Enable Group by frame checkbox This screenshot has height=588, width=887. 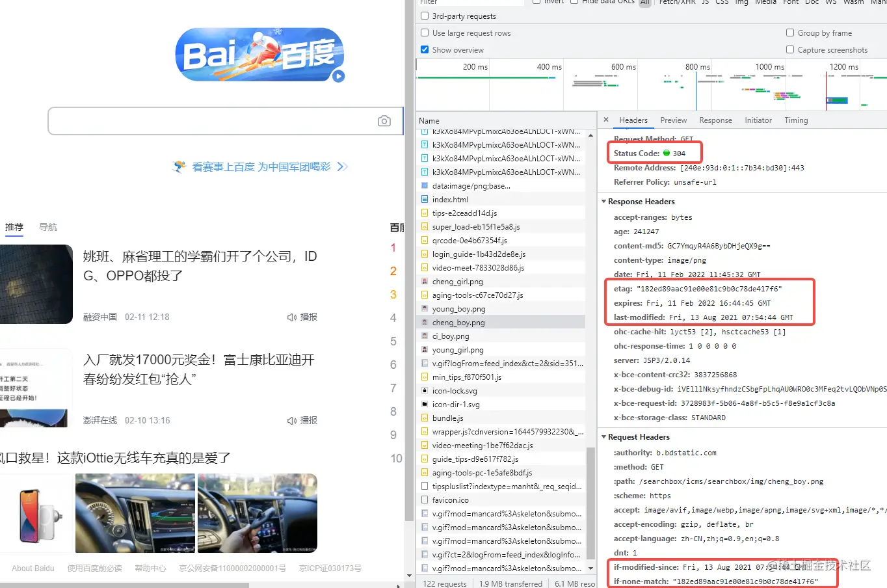pyautogui.click(x=790, y=33)
